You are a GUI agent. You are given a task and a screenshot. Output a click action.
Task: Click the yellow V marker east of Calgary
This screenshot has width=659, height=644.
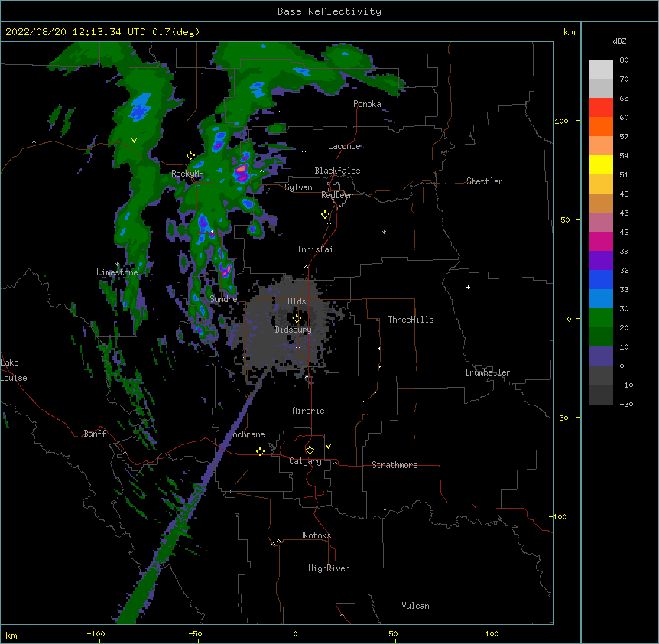(328, 447)
